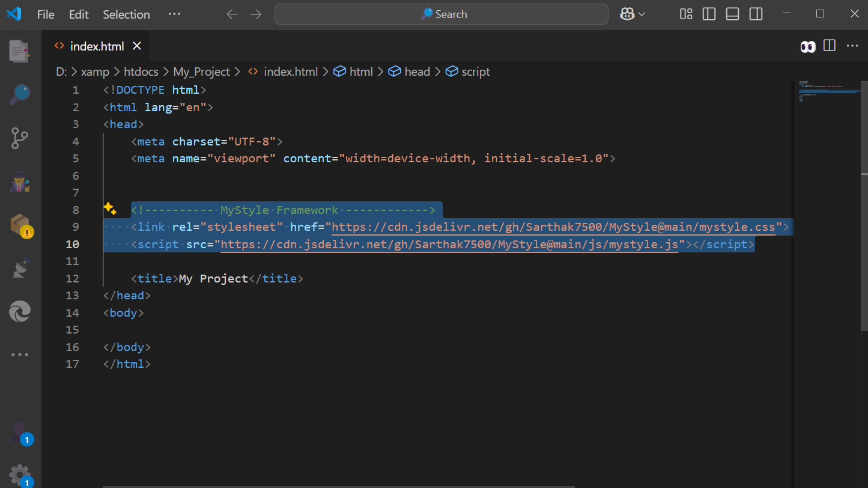
Task: Expand the additional views ellipsis in activity bar
Action: 20,355
